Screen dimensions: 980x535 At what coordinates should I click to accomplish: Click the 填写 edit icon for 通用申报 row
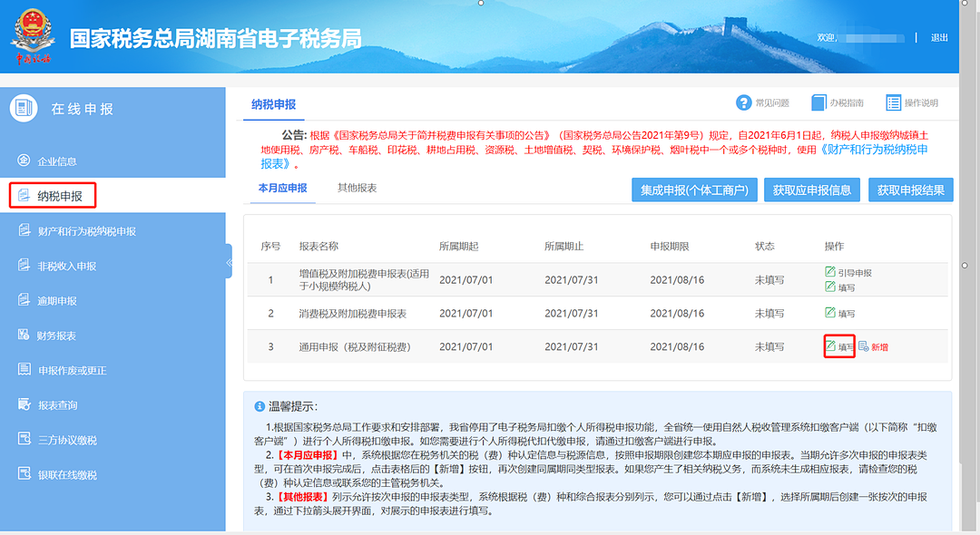click(x=830, y=345)
